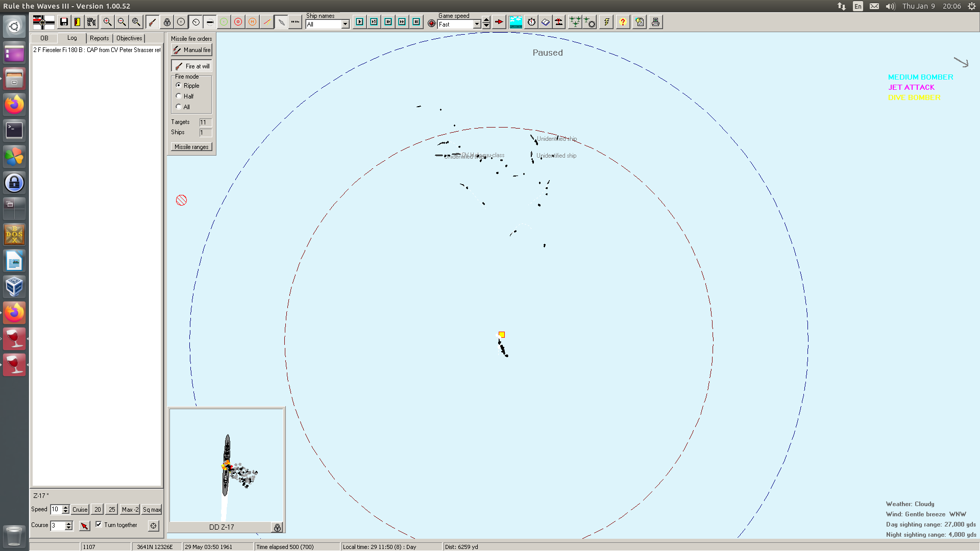
Task: Pause the game with pause button
Action: [416, 22]
